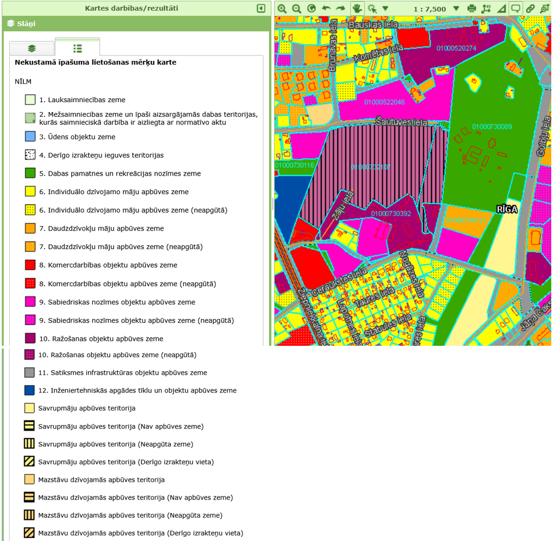
Task: Click the RĪGA city label on map
Action: (x=507, y=210)
